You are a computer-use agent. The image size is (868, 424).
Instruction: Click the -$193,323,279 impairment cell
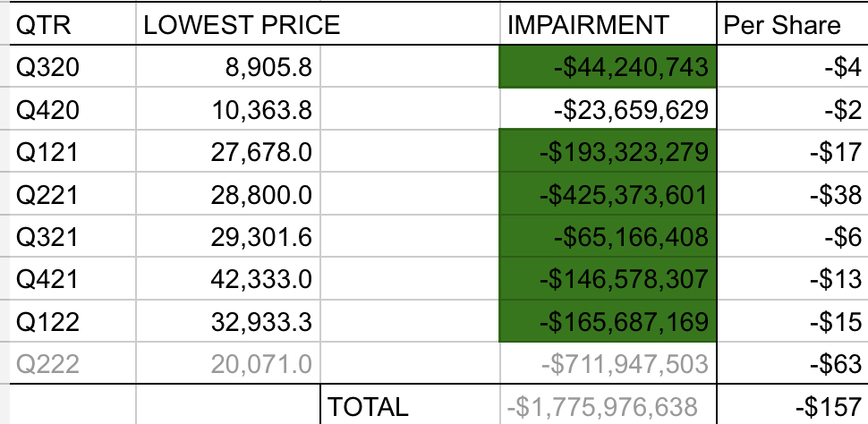tap(608, 152)
